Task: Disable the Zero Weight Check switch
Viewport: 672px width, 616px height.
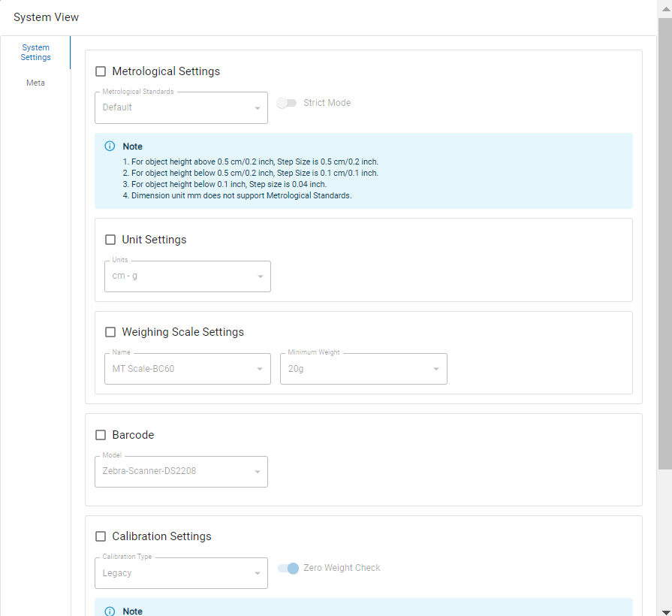Action: pyautogui.click(x=288, y=569)
